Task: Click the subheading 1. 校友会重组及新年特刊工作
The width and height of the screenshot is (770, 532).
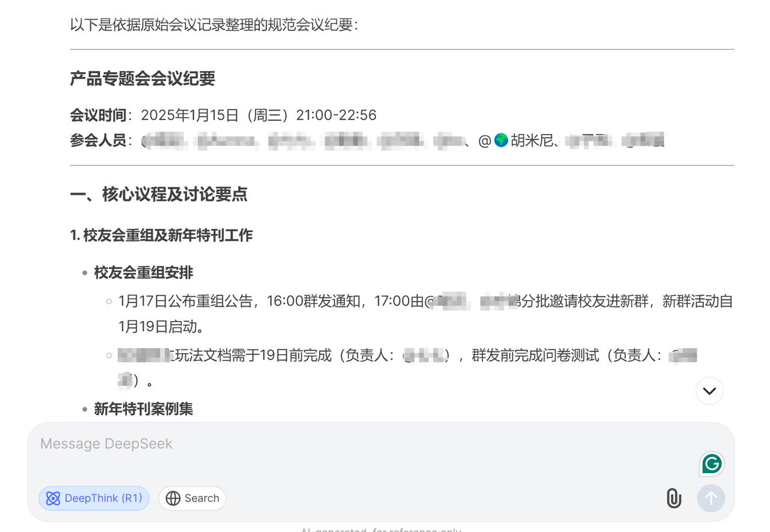Action: coord(161,235)
